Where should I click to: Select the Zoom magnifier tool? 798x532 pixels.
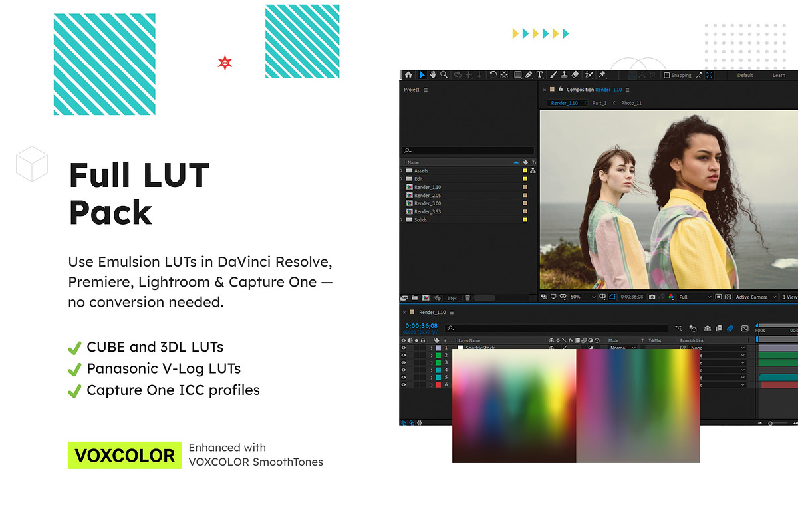444,75
